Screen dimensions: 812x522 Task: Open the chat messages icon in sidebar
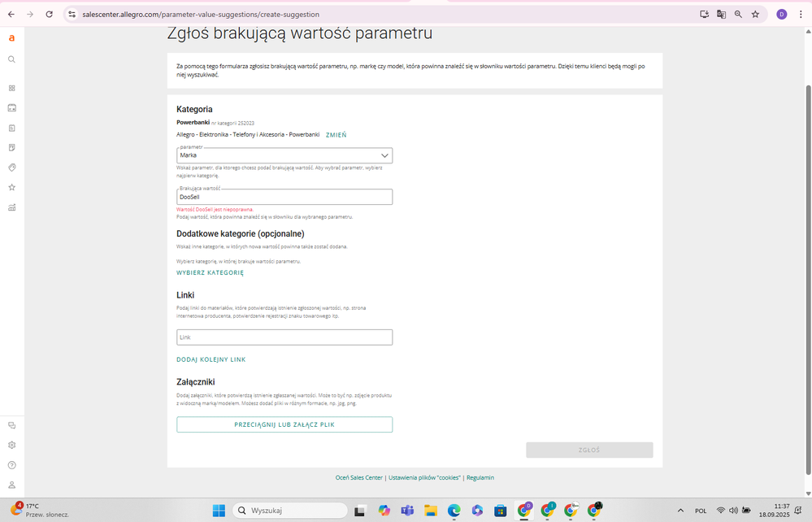[x=11, y=424]
